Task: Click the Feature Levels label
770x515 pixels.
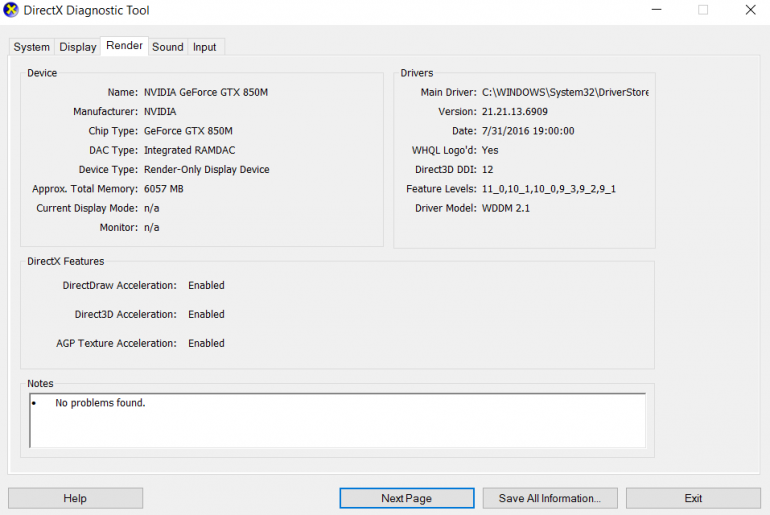Action: [x=441, y=189]
